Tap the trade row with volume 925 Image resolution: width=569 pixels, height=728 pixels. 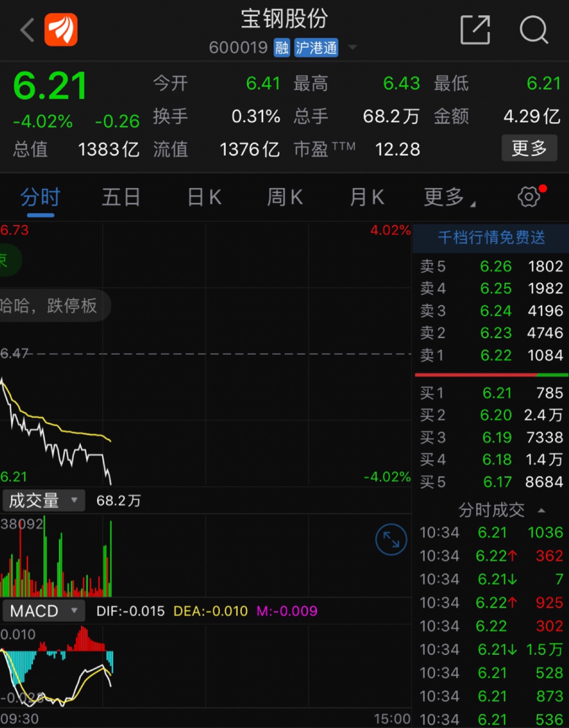[491, 603]
